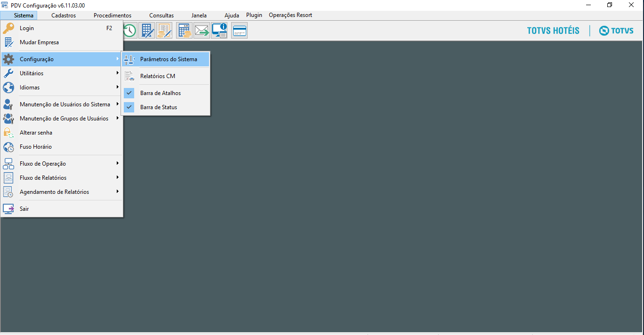Minimize the PDV Configuração window
Image resolution: width=644 pixels, height=335 pixels.
tap(588, 5)
